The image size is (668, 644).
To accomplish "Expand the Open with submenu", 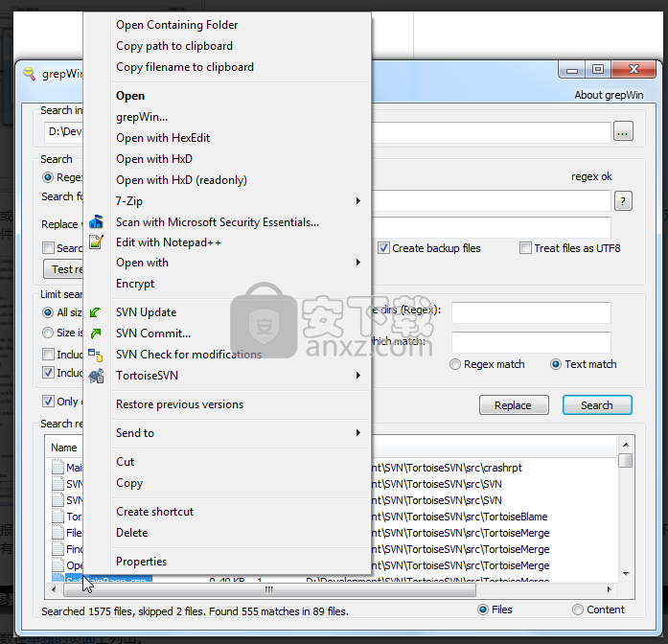I will tap(241, 263).
